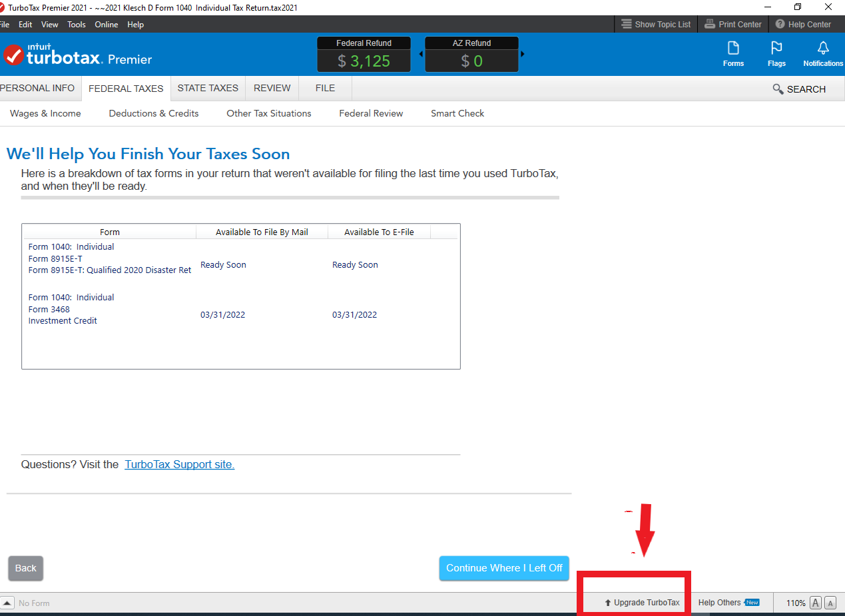
Task: Click Available To E-File column header
Action: point(379,232)
